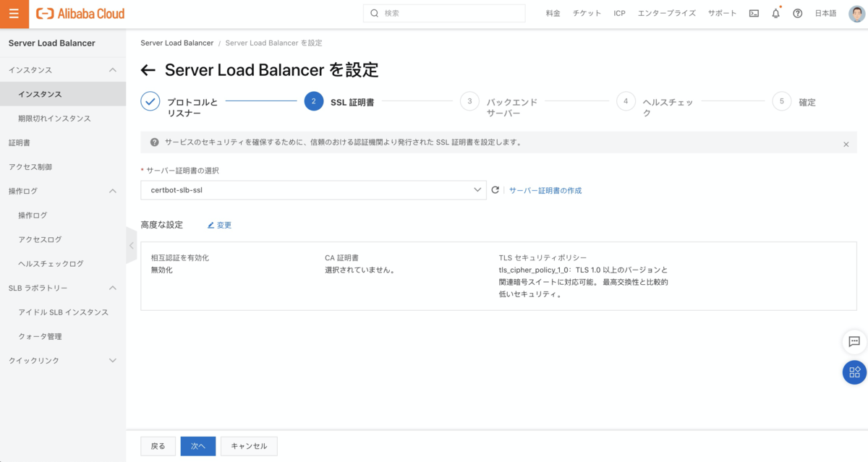Image resolution: width=868 pixels, height=462 pixels.
Task: Open the 料金 top menu
Action: click(x=553, y=13)
